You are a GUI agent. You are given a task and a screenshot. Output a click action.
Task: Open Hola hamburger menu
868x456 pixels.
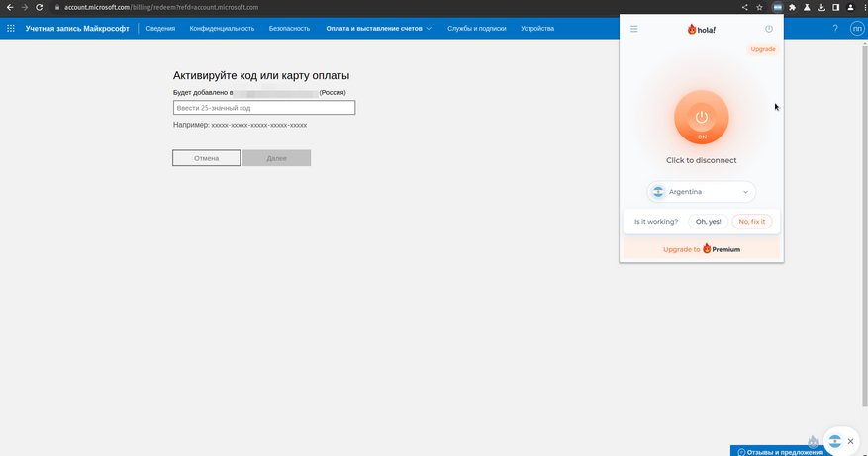coord(633,29)
